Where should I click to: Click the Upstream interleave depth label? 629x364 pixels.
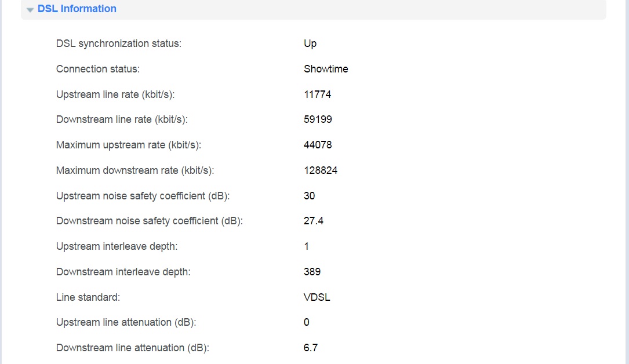[117, 246]
